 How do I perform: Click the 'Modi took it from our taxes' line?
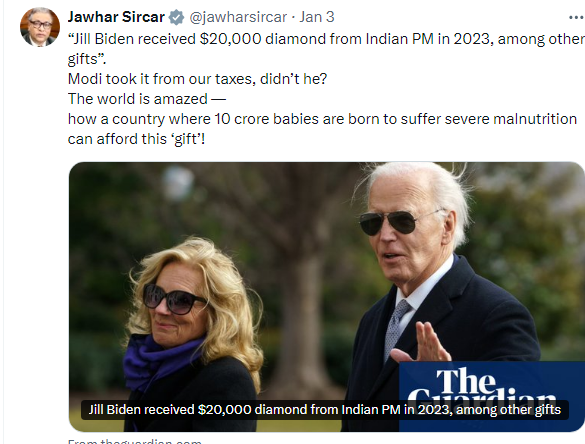click(197, 79)
